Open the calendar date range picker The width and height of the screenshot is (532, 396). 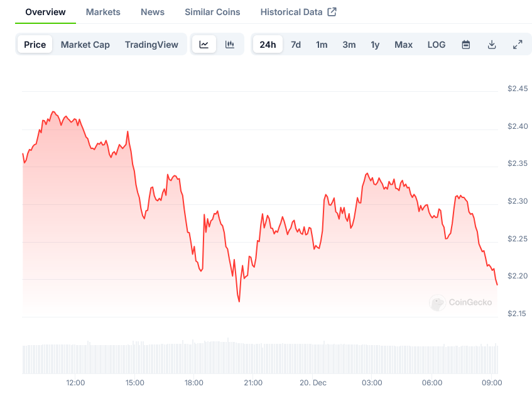point(466,45)
